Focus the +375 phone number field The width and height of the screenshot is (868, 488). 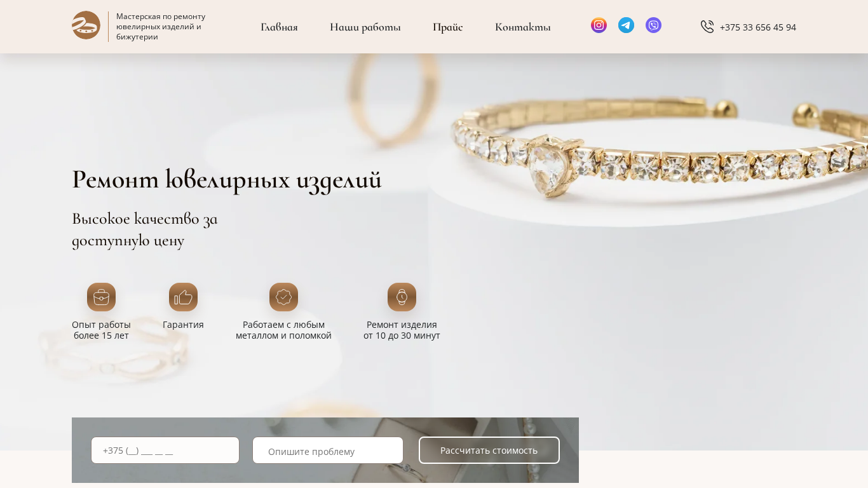(x=165, y=450)
